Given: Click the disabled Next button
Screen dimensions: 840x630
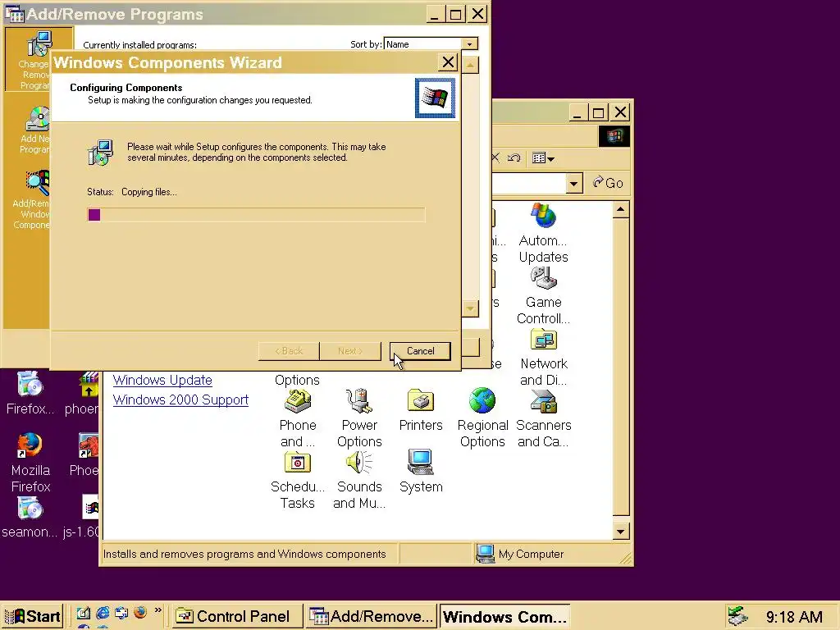Looking at the screenshot, I should point(350,351).
